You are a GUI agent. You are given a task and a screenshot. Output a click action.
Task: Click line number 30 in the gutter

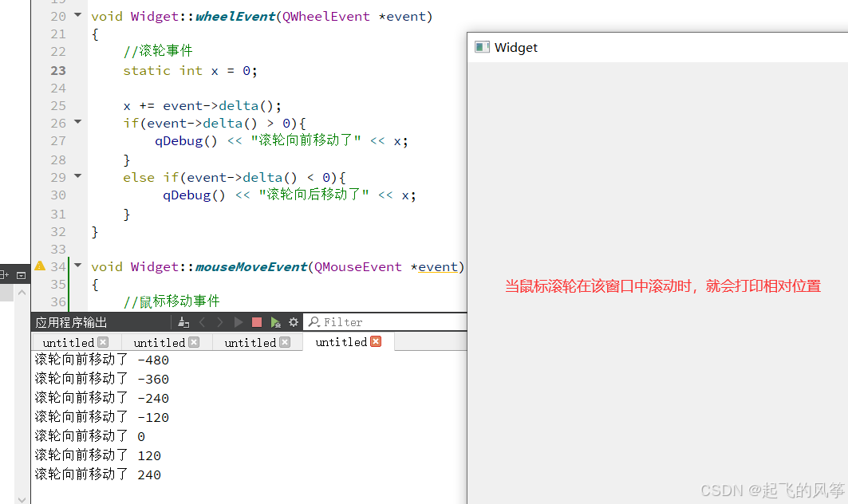click(58, 195)
